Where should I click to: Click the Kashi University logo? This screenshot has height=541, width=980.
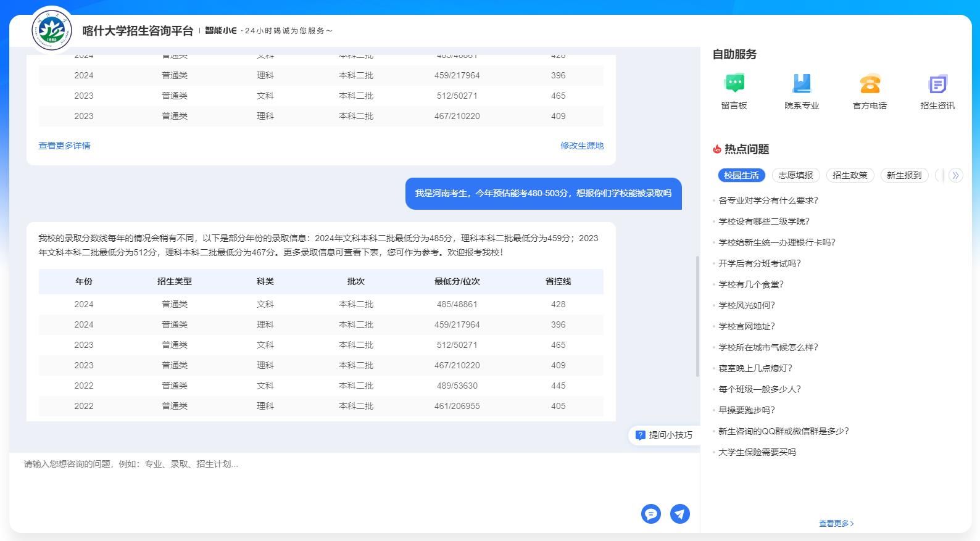[52, 30]
